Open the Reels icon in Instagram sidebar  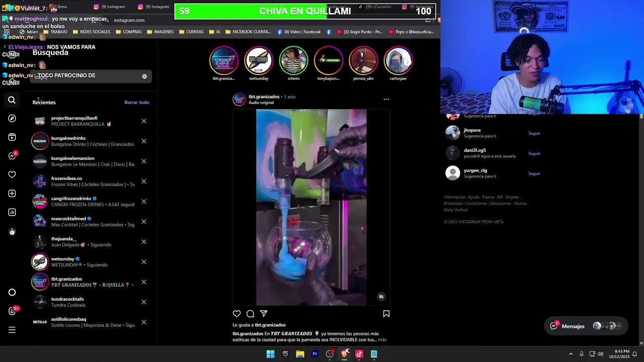point(12,137)
